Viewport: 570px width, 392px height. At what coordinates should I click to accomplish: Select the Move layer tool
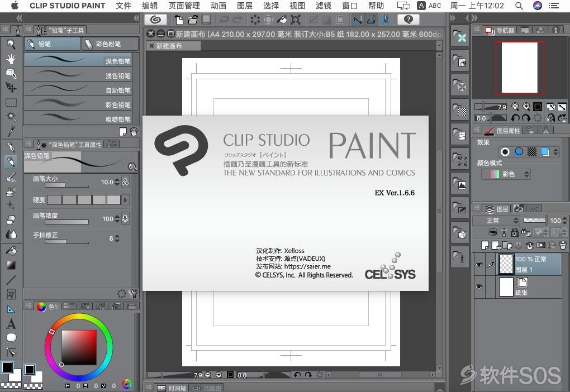(x=11, y=88)
